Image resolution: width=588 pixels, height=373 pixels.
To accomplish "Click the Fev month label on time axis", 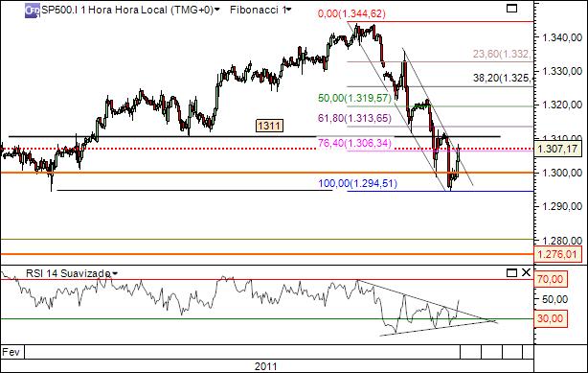I will pyautogui.click(x=11, y=352).
